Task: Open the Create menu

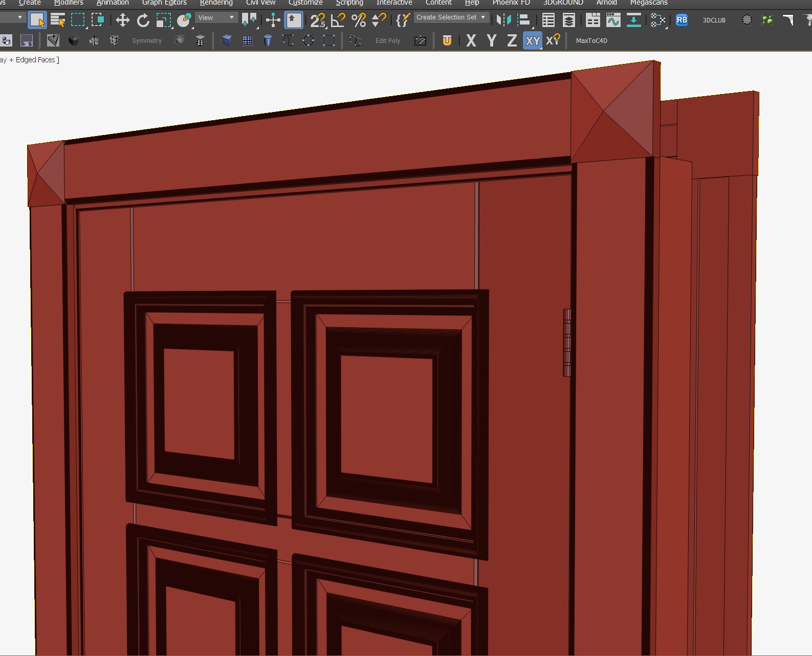Action: tap(30, 3)
